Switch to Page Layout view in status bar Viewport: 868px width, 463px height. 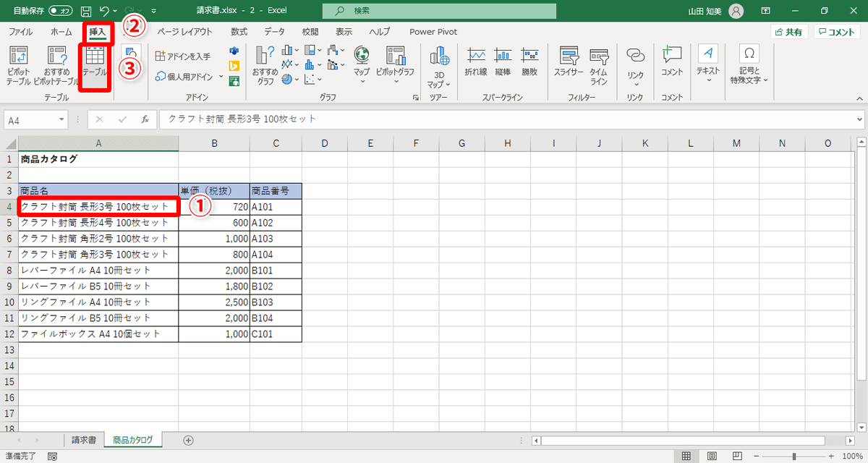point(712,456)
